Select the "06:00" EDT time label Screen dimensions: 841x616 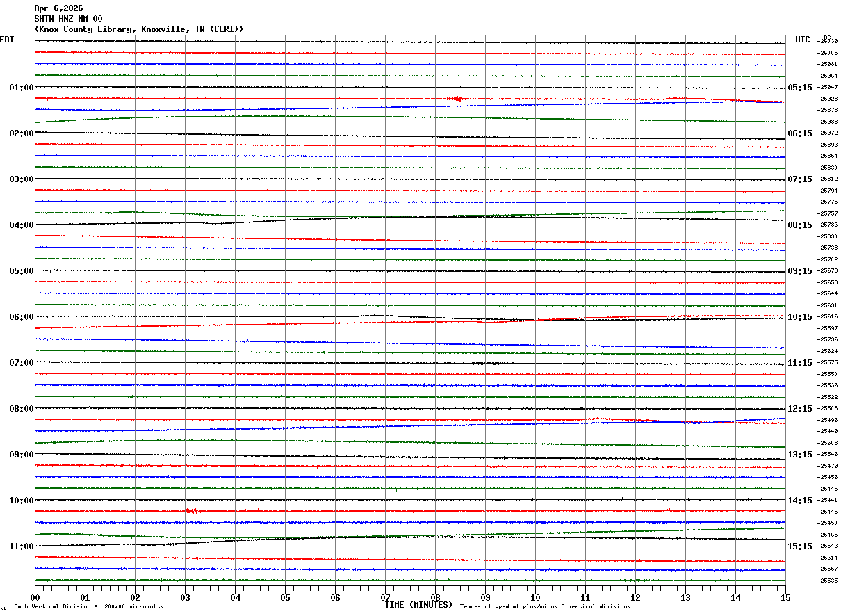(x=22, y=317)
